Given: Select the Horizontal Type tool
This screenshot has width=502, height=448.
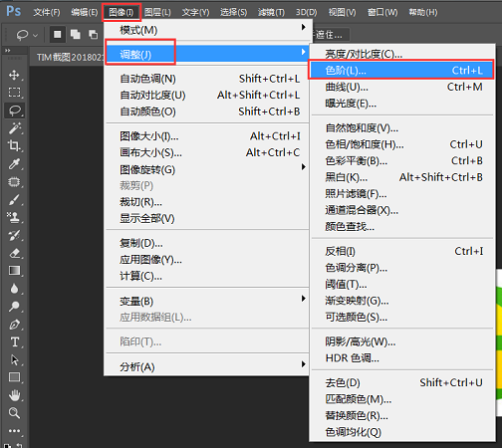Looking at the screenshot, I should [14, 342].
